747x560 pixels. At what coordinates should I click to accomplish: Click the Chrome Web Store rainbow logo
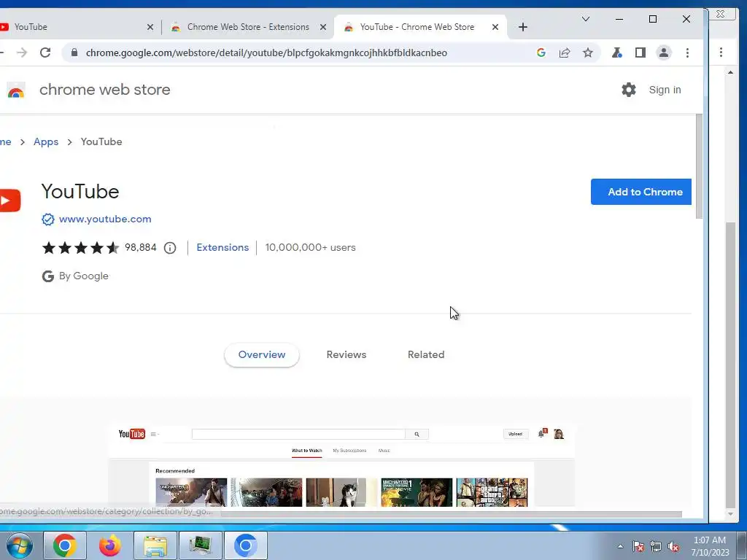pos(16,90)
